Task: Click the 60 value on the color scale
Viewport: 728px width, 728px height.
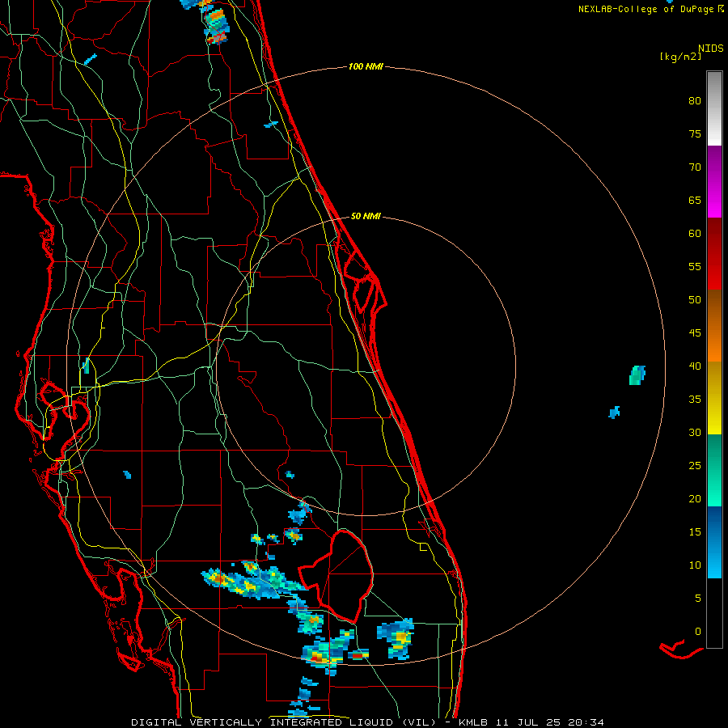Action: pos(695,234)
